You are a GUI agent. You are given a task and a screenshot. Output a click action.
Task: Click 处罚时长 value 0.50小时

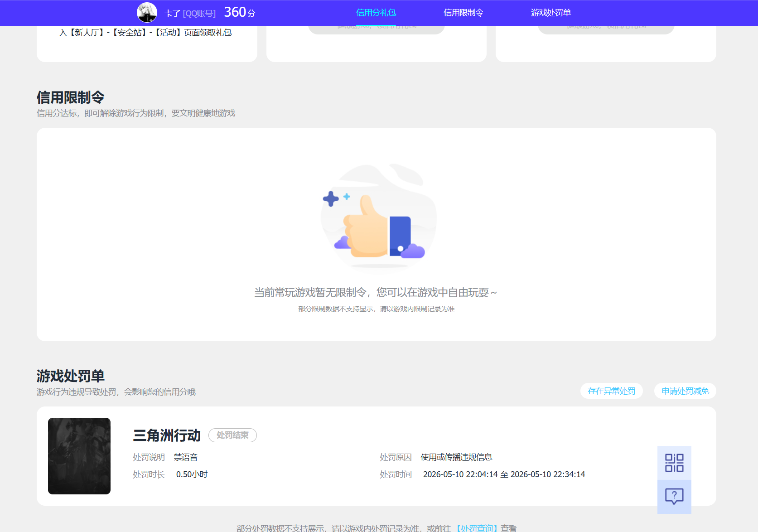192,474
